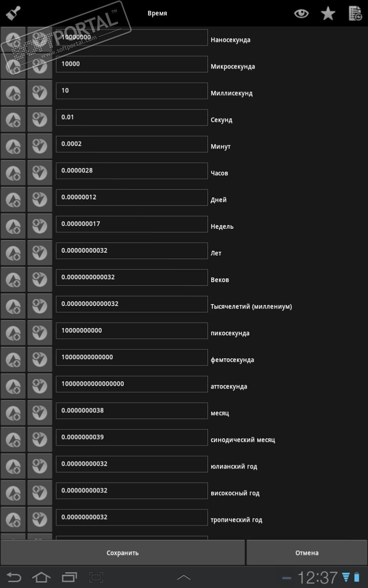Tap the Android back navigation icon
This screenshot has height=588, width=368.
(14, 577)
